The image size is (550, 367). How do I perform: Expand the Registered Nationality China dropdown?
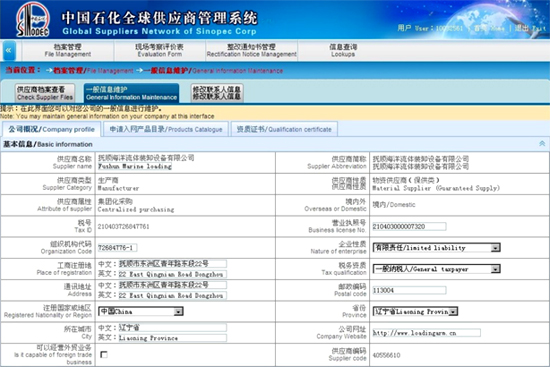[141, 311]
